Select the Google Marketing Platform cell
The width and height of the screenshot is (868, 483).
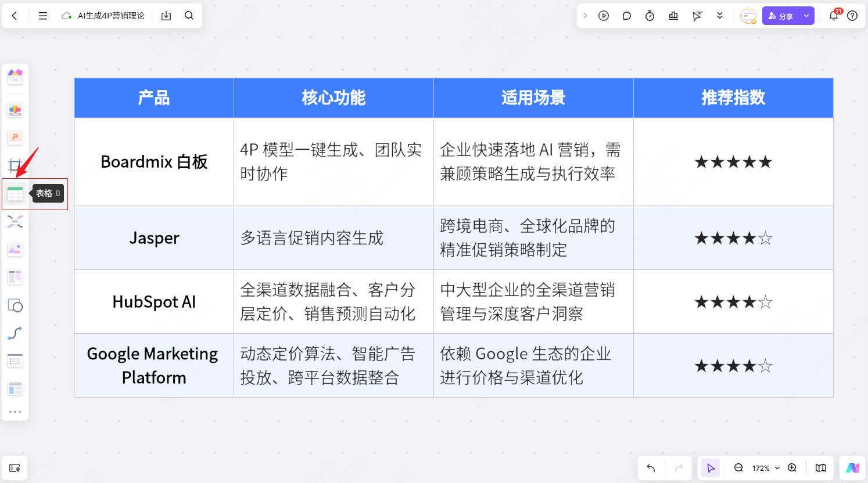point(154,366)
